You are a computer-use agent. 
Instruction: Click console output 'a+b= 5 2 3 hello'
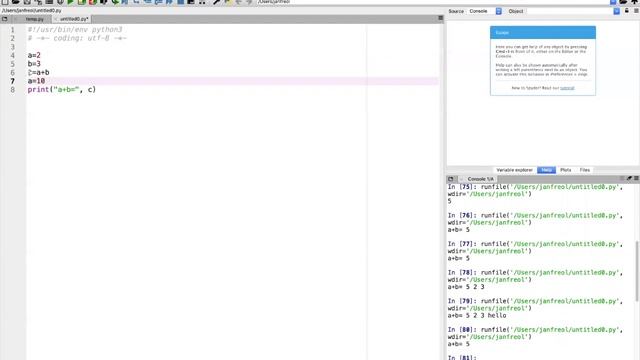(477, 316)
